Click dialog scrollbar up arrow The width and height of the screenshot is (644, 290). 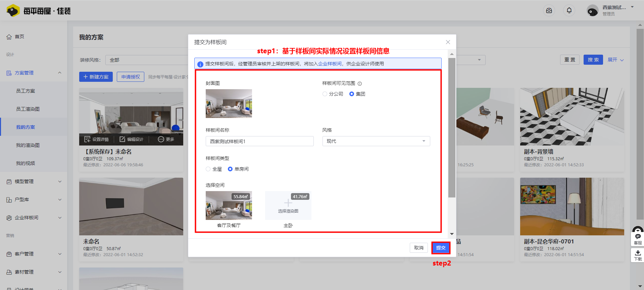tap(452, 54)
